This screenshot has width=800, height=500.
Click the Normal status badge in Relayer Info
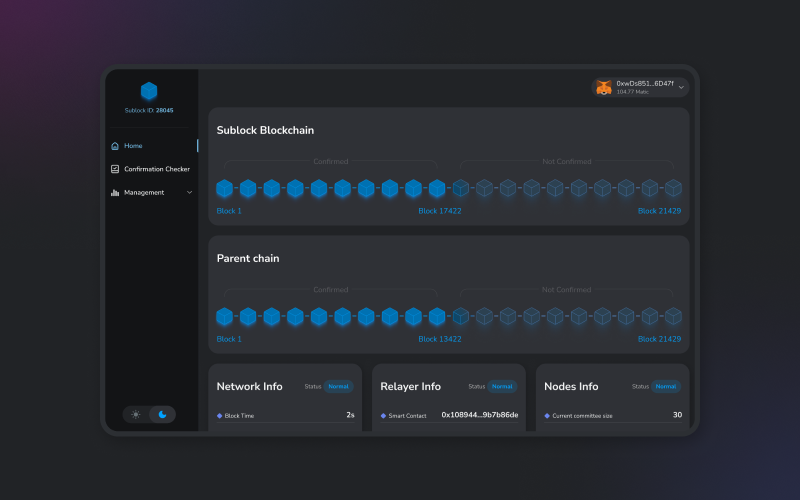(x=502, y=386)
